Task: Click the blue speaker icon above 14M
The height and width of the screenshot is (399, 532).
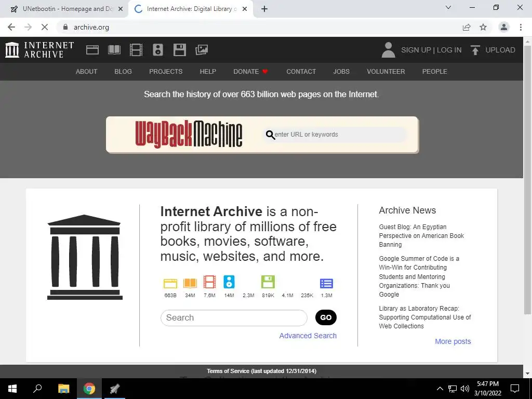Action: coord(229,282)
